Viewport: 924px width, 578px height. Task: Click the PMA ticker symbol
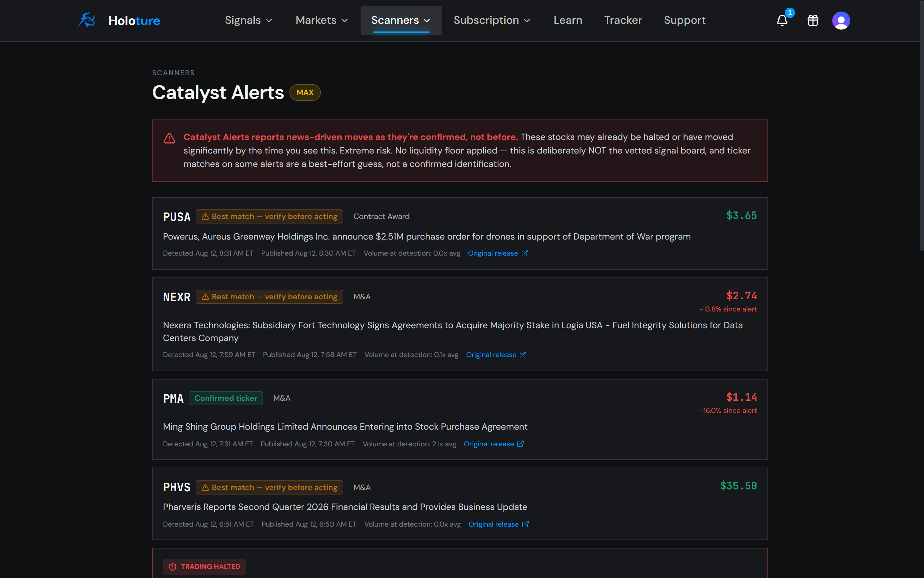coord(173,398)
